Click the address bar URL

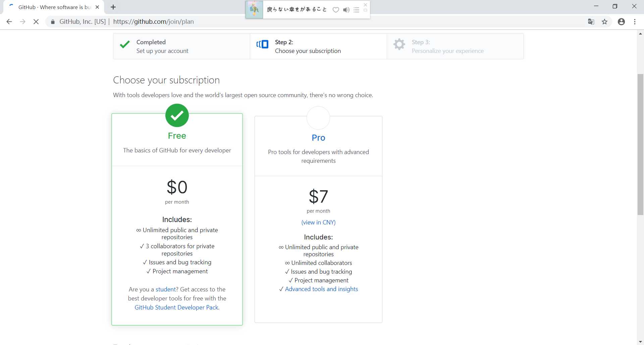click(153, 22)
